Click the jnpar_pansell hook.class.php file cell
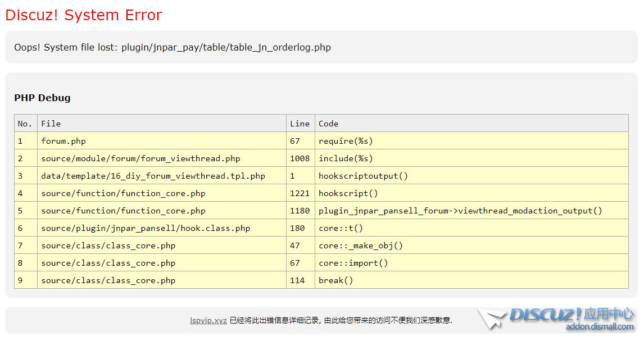 146,228
